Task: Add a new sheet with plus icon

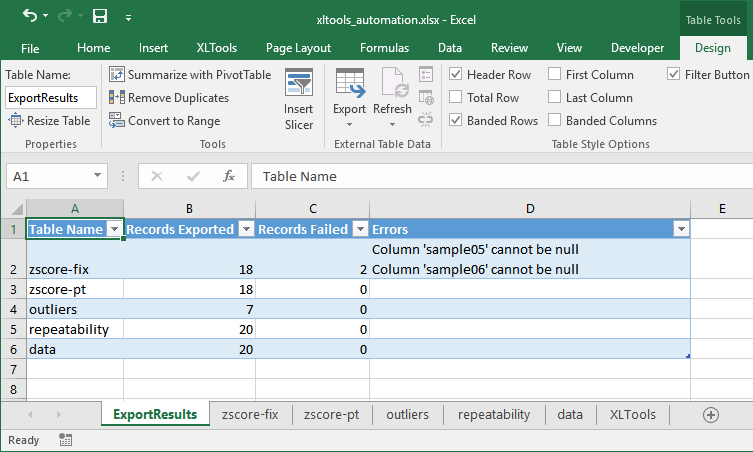Action: pos(711,415)
